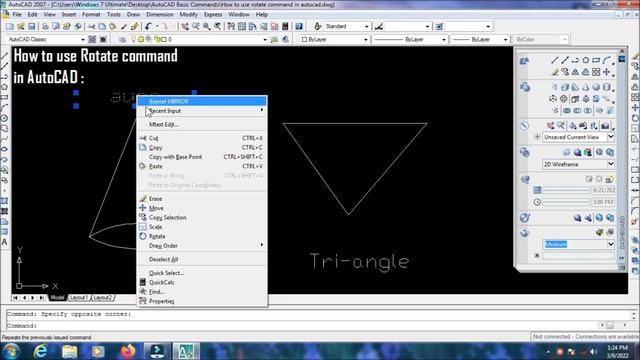Image resolution: width=640 pixels, height=360 pixels.
Task: Open the Tool Palettes window icon
Action: (253, 27)
